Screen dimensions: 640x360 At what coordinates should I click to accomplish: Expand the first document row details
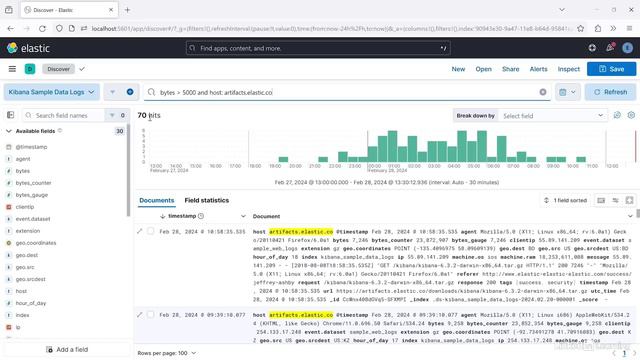coord(140,231)
